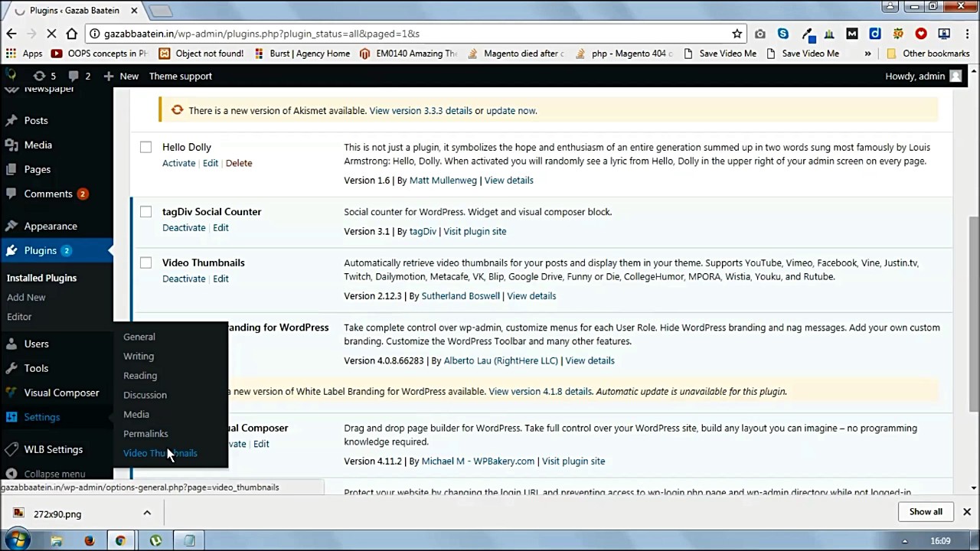
Task: Deactivate the tagDiv Social Counter plugin
Action: (184, 228)
